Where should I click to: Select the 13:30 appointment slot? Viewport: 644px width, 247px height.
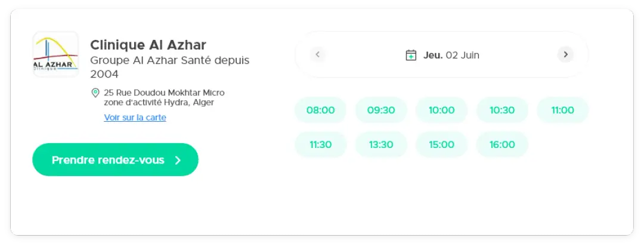pos(381,145)
